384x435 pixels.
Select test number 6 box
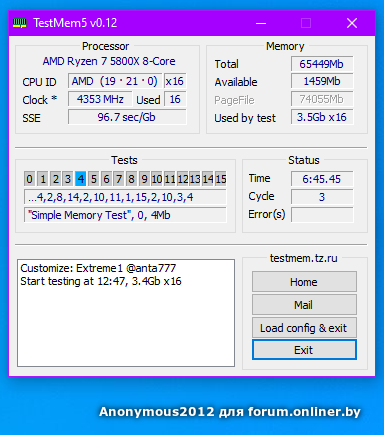(106, 179)
